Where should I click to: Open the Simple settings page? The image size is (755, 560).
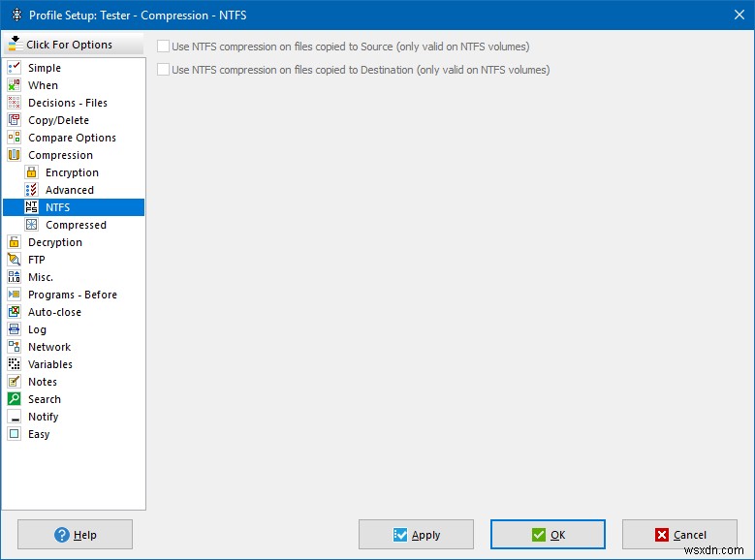[45, 68]
